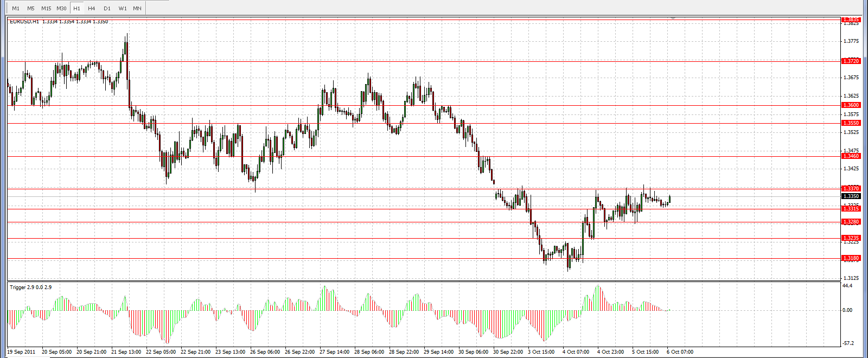Change chart to H4 timeframe
This screenshot has height=358, width=868.
[x=92, y=8]
